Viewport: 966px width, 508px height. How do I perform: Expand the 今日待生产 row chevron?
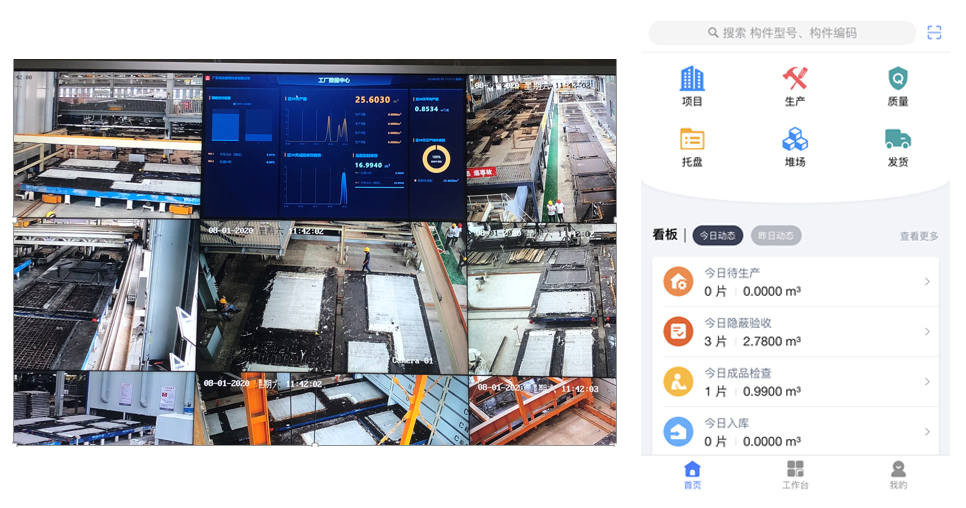[927, 282]
